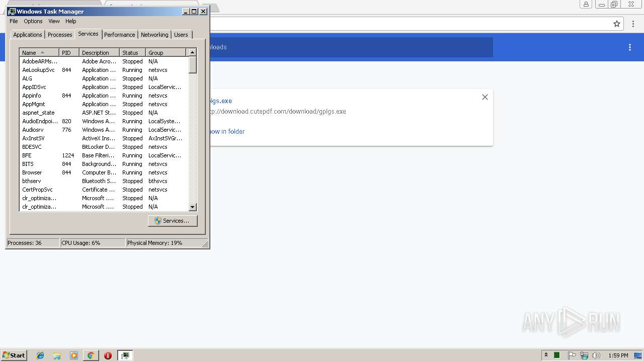Click the Start button
The width and height of the screenshot is (644, 362).
tap(14, 355)
